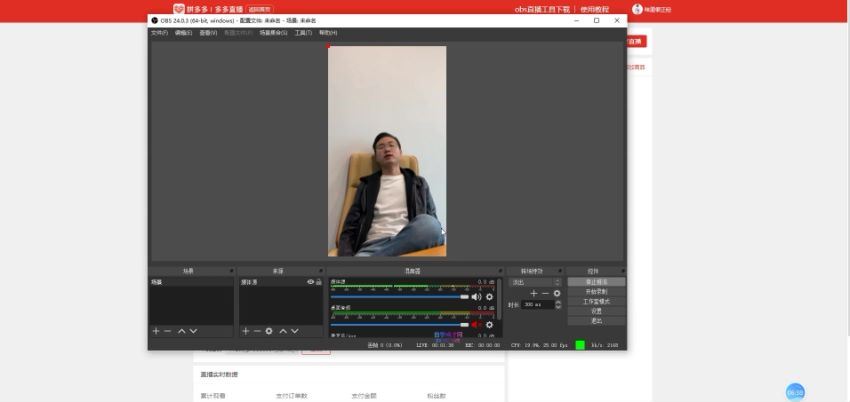The image size is (850, 402).
Task: Remove transition with the minus icon
Action: (545, 293)
